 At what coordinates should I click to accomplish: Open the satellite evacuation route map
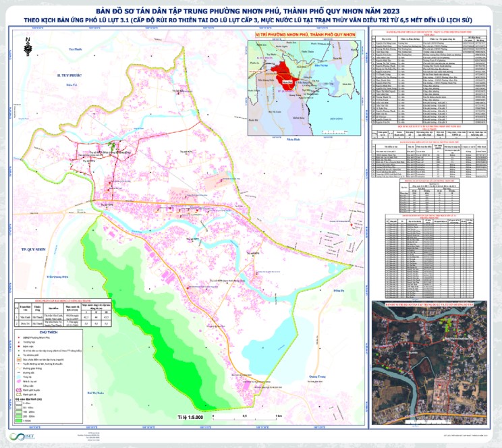[x=429, y=363]
